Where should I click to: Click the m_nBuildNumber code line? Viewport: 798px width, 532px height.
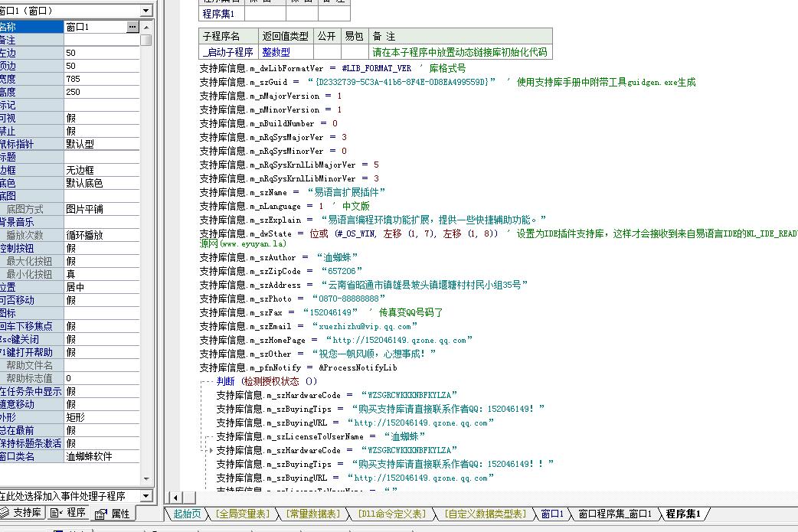(268, 123)
